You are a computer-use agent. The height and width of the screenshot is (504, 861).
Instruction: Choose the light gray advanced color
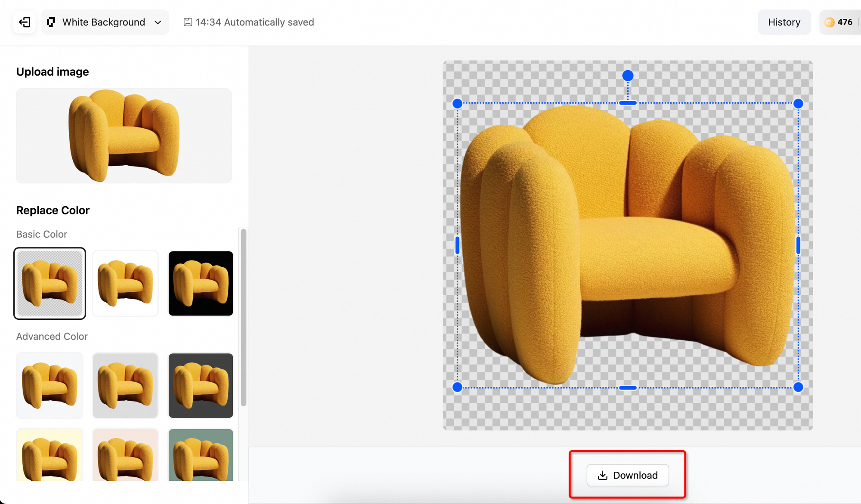[x=125, y=385]
